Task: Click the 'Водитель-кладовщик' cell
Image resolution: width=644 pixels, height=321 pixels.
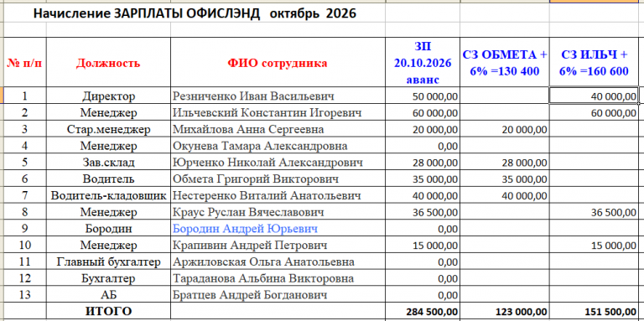Action: click(x=108, y=195)
